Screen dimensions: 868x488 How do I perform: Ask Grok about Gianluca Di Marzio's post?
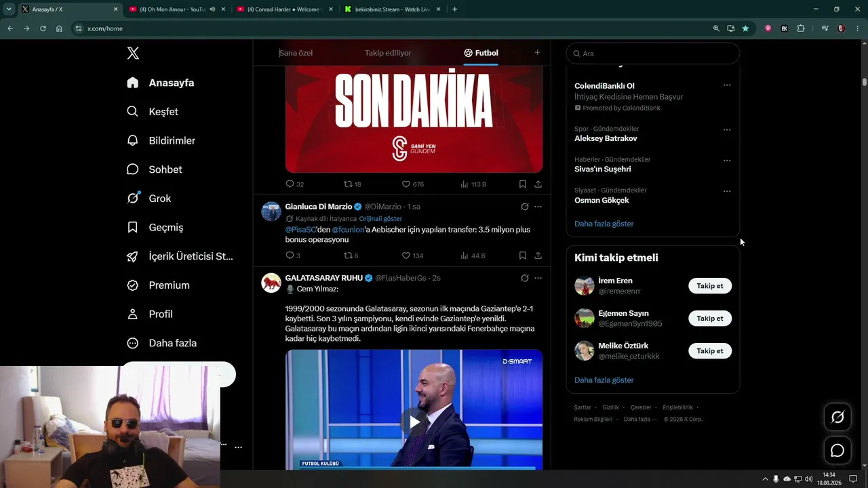click(524, 207)
